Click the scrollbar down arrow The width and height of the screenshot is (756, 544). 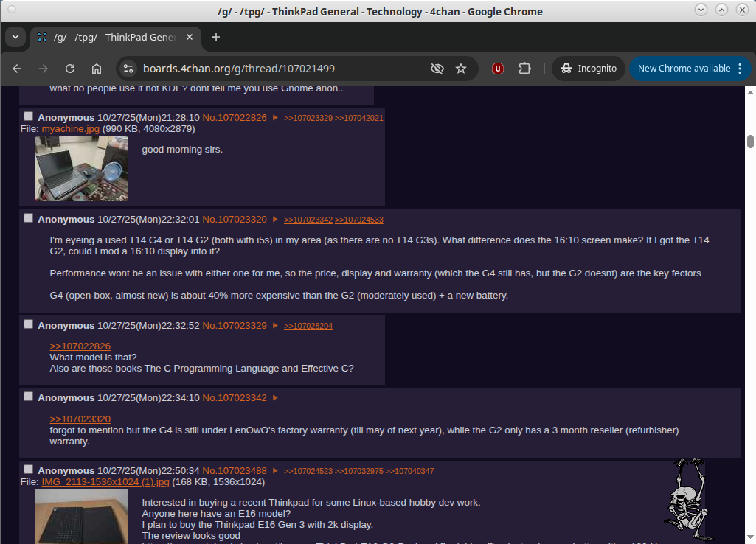point(750,537)
